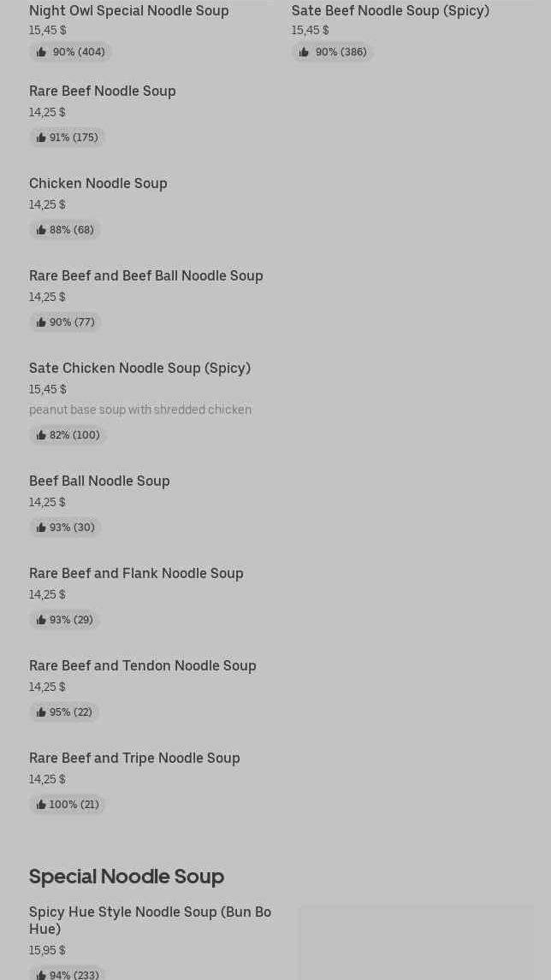
Task: Click thumbs-up icon under Rare Beef and Tendon
Action: pyautogui.click(x=41, y=712)
